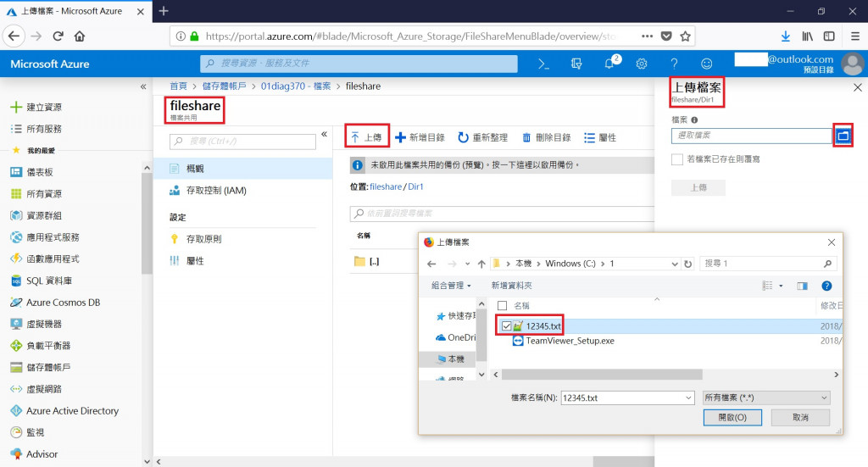Click info icon next to 檔案 label
Viewport: 868px width, 467px height.
coord(694,120)
